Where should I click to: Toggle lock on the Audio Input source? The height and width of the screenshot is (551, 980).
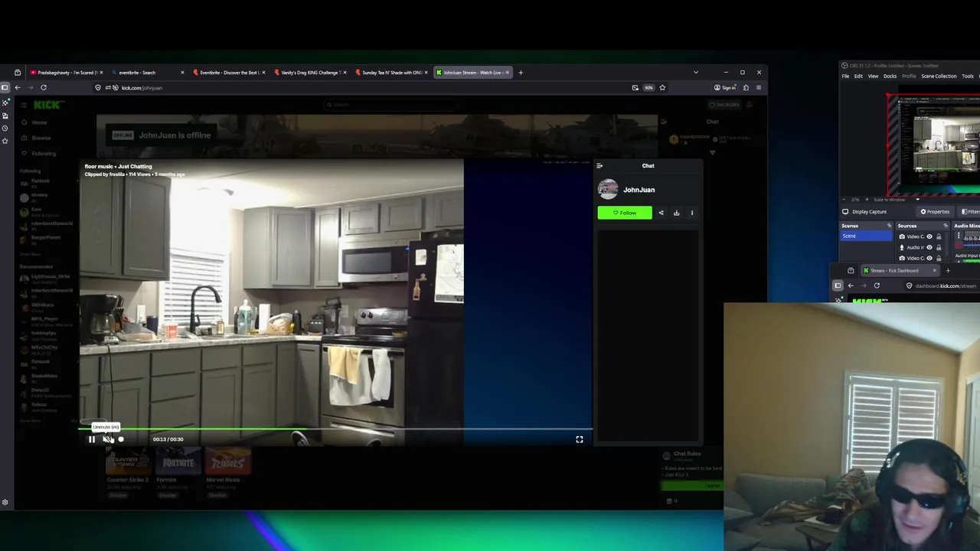click(939, 247)
